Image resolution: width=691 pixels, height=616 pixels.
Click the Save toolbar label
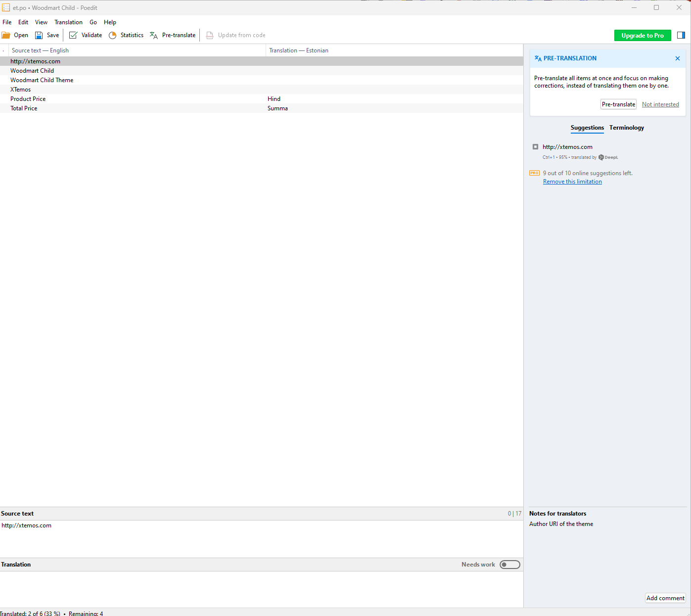click(x=53, y=35)
